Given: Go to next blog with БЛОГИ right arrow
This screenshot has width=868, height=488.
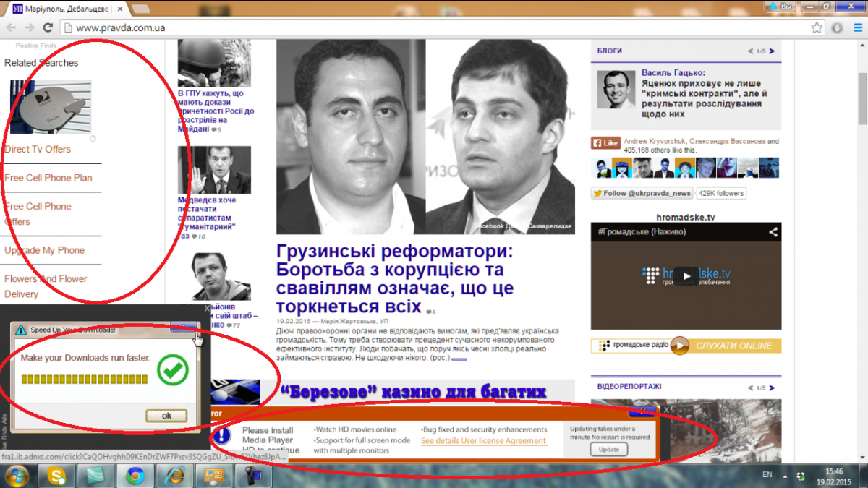Looking at the screenshot, I should [773, 51].
